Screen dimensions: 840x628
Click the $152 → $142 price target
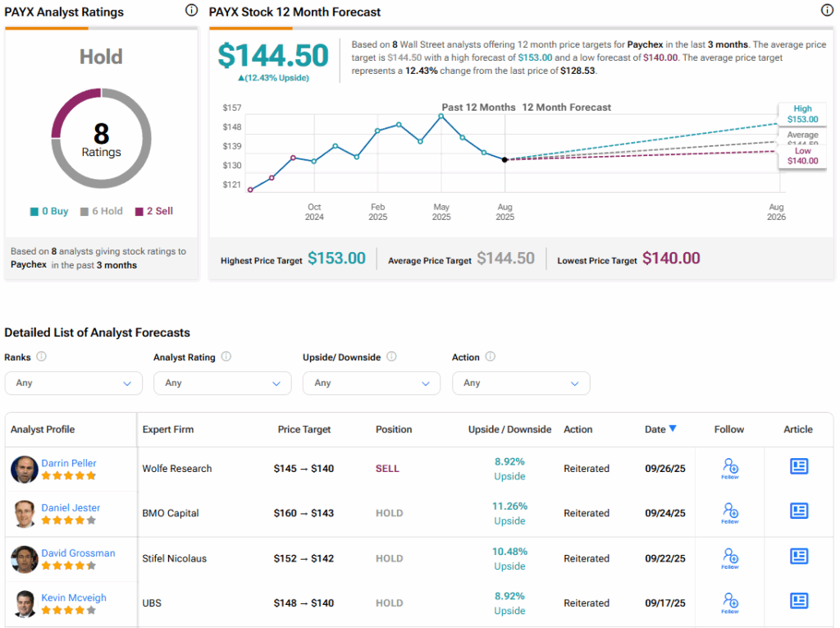(304, 558)
